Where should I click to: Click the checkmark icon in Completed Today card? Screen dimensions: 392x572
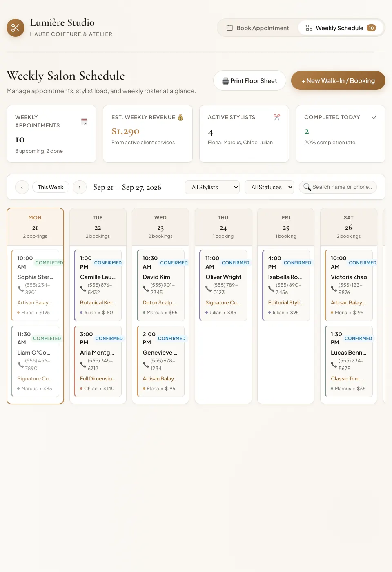coord(374,117)
